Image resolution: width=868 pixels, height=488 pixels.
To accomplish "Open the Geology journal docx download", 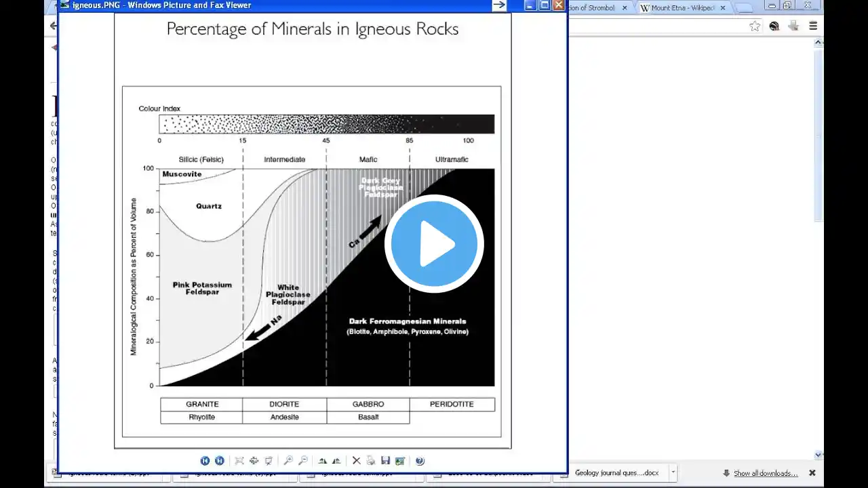I will (x=616, y=473).
